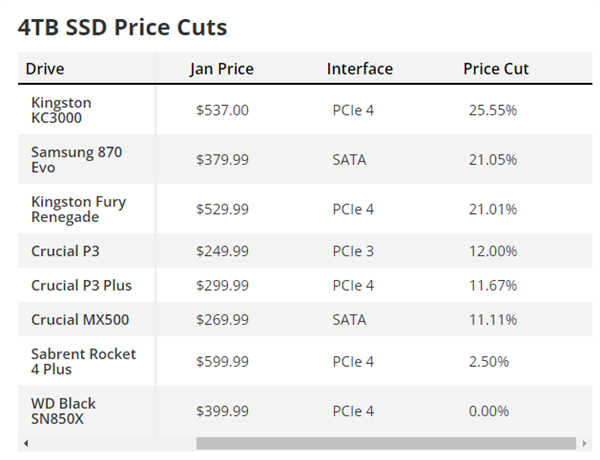Click the $249.99 Crucial P3 price

222,251
